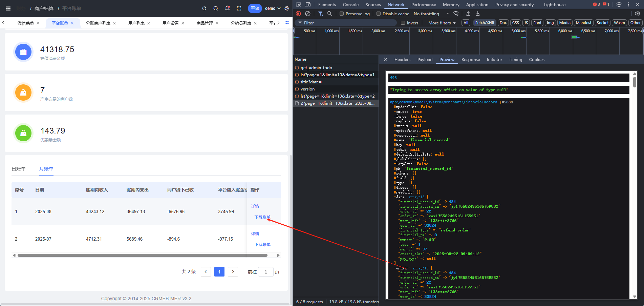Refresh the admin page via reload icon

tap(204, 8)
